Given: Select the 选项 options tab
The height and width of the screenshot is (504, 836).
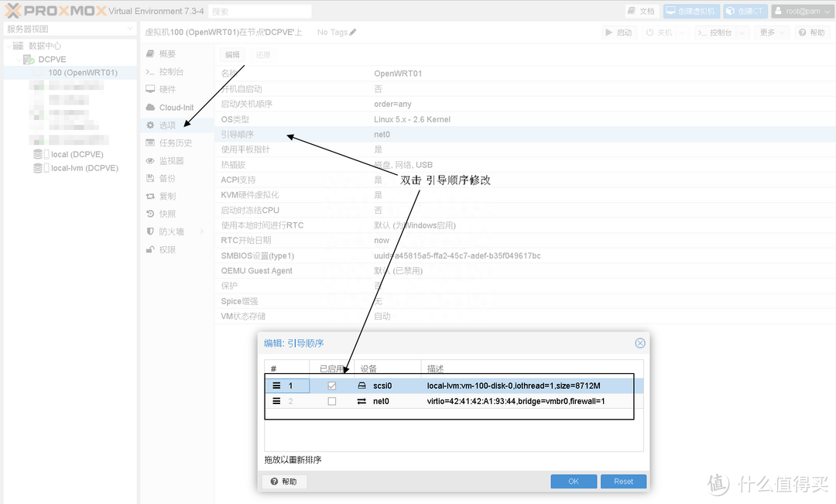Looking at the screenshot, I should [167, 125].
